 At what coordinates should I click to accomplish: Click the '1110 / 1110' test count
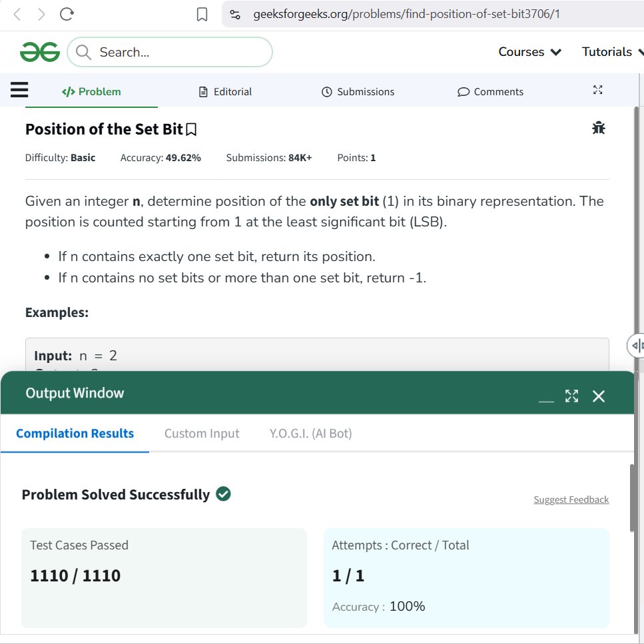[x=75, y=575]
